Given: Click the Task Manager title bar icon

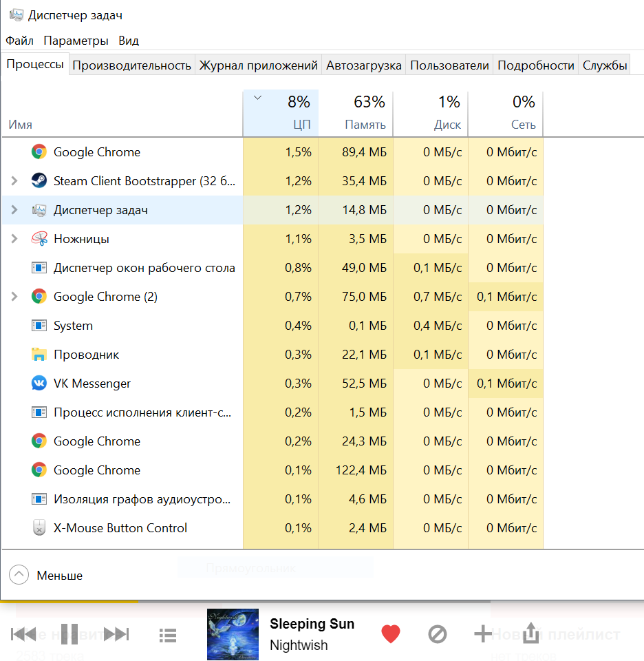Looking at the screenshot, I should [16, 15].
